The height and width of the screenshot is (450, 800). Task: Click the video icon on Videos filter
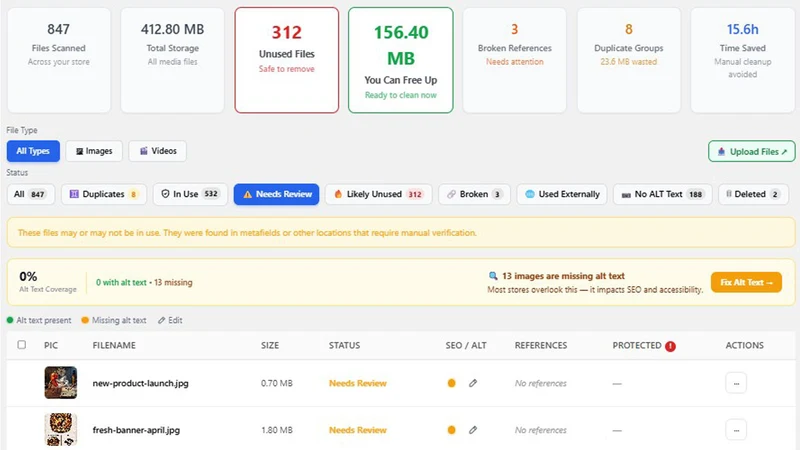pos(144,151)
